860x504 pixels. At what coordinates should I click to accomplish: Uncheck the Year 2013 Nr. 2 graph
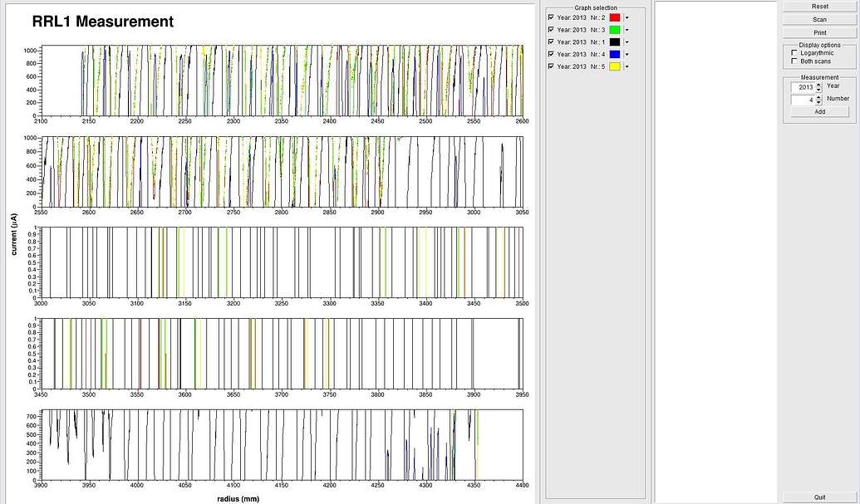click(x=551, y=17)
